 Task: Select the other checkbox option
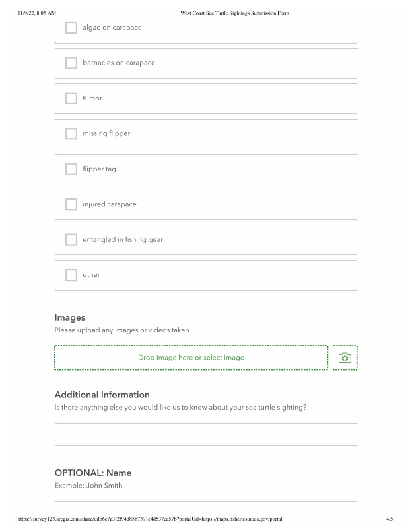[x=71, y=275]
